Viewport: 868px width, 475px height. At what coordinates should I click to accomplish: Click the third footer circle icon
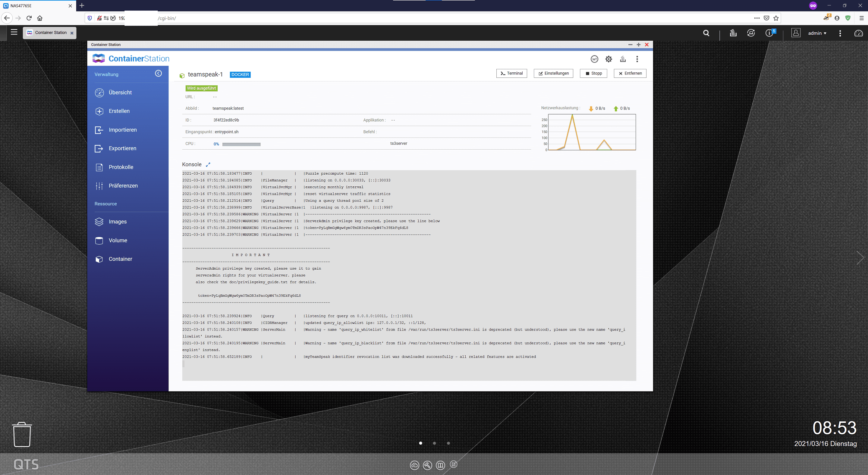(x=440, y=466)
